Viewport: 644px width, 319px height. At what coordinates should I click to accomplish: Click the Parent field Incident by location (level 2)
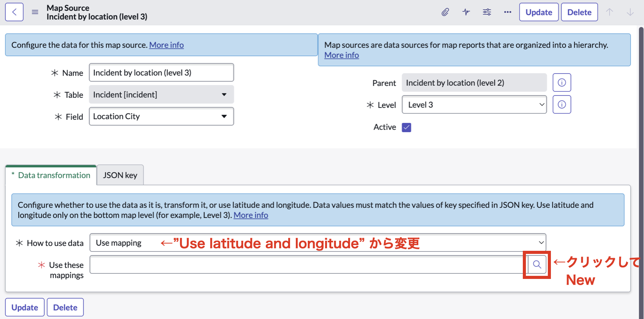(474, 82)
